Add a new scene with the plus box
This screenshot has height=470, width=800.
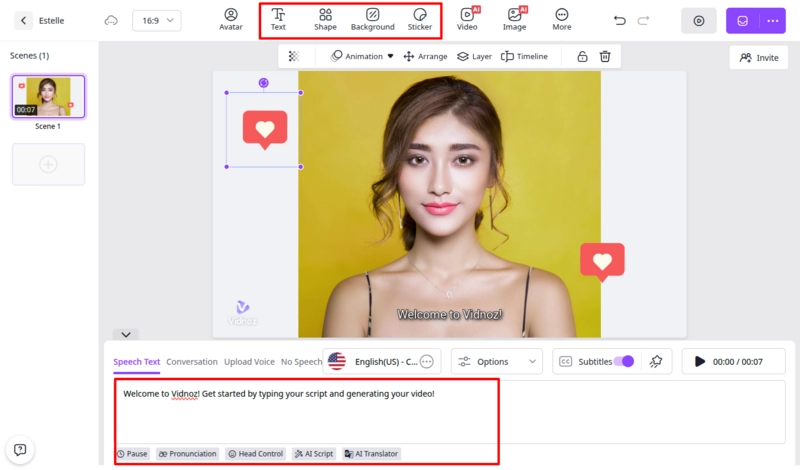(48, 164)
